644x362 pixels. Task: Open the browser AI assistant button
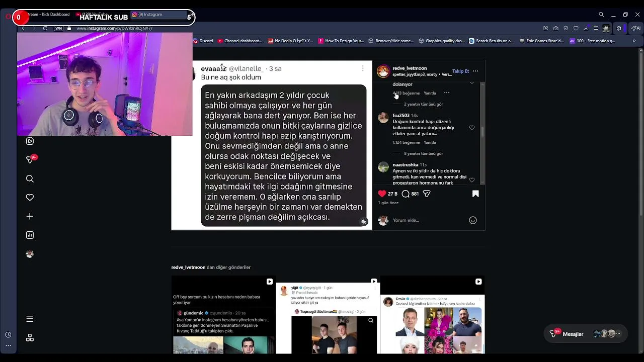click(x=635, y=28)
